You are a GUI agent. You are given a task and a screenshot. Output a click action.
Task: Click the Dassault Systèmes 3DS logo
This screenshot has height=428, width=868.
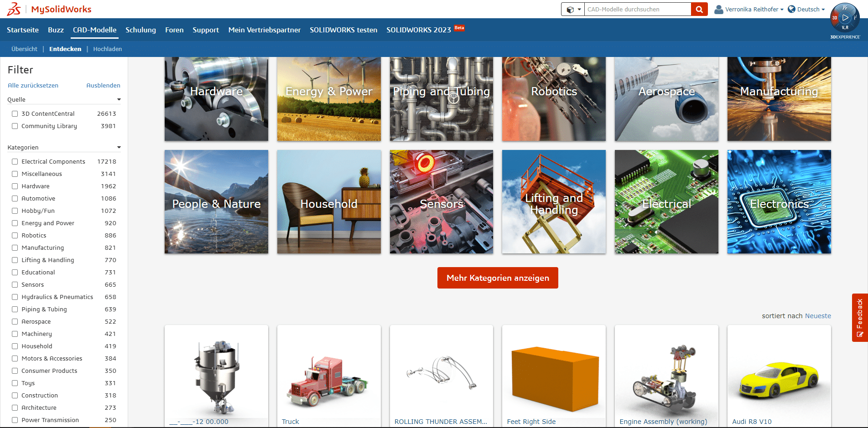coord(14,9)
